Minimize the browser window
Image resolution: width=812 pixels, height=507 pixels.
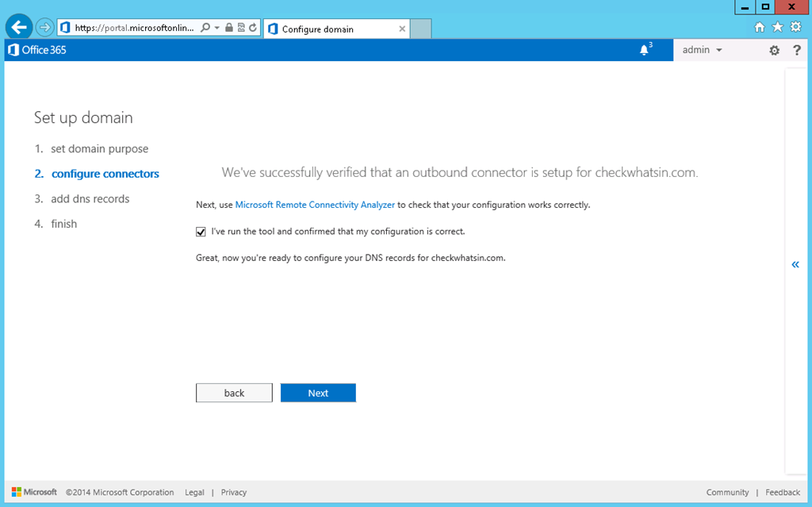745,7
